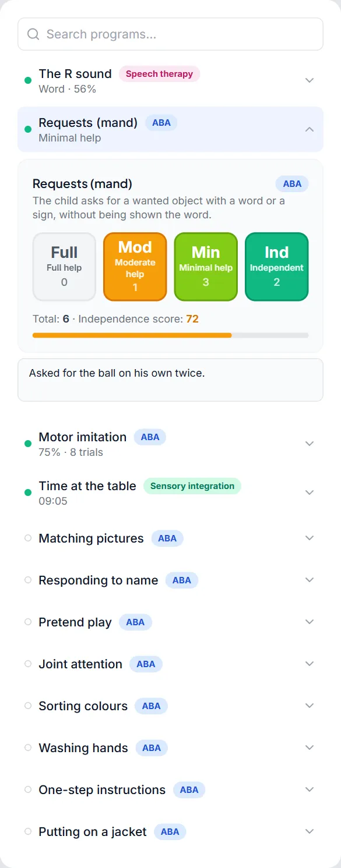Click the independence score progress bar
Image resolution: width=341 pixels, height=868 pixels.
[x=170, y=335]
